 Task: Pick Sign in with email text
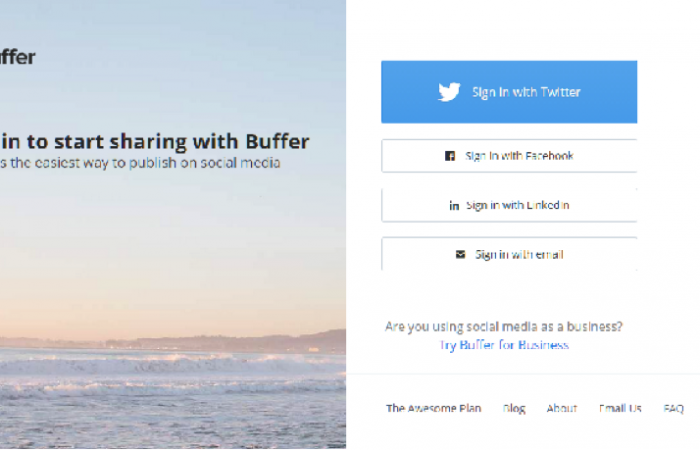tap(519, 254)
